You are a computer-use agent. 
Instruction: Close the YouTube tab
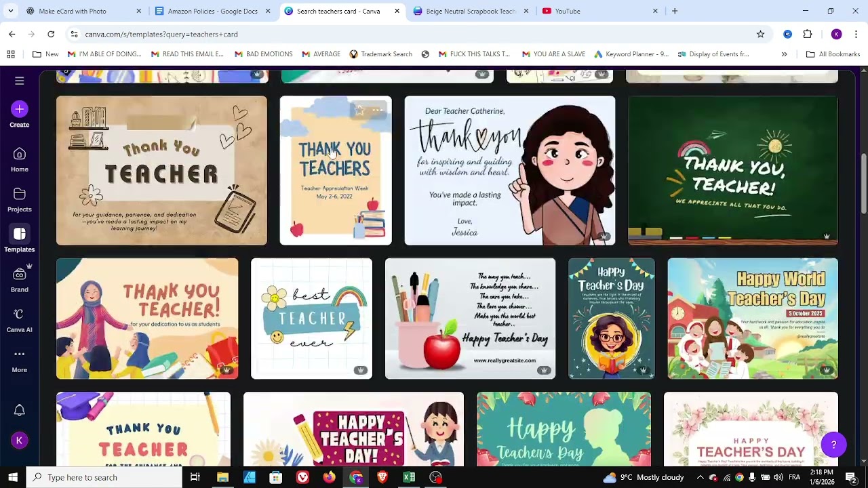(655, 11)
